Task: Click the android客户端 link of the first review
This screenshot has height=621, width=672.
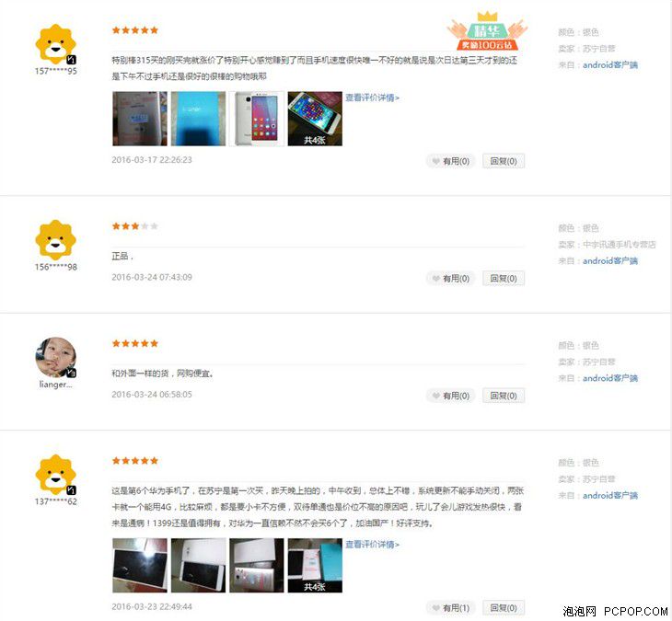Action: [x=610, y=65]
